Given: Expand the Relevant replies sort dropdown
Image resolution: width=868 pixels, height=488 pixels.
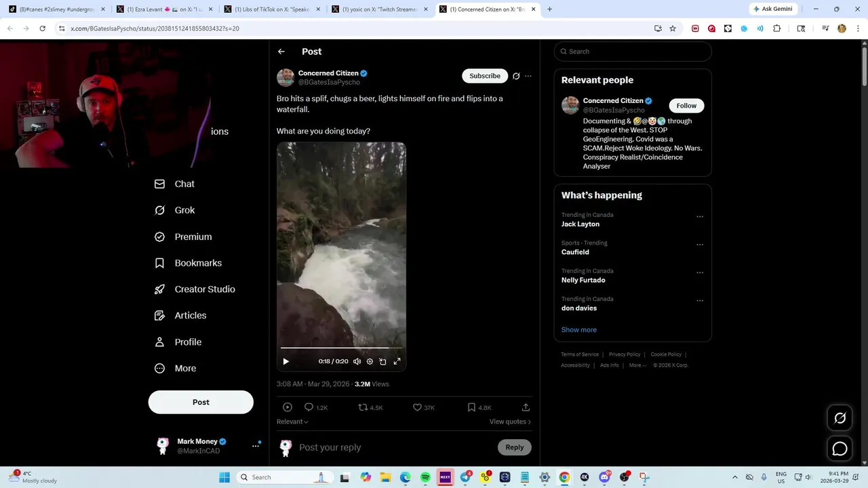Looking at the screenshot, I should 292,422.
